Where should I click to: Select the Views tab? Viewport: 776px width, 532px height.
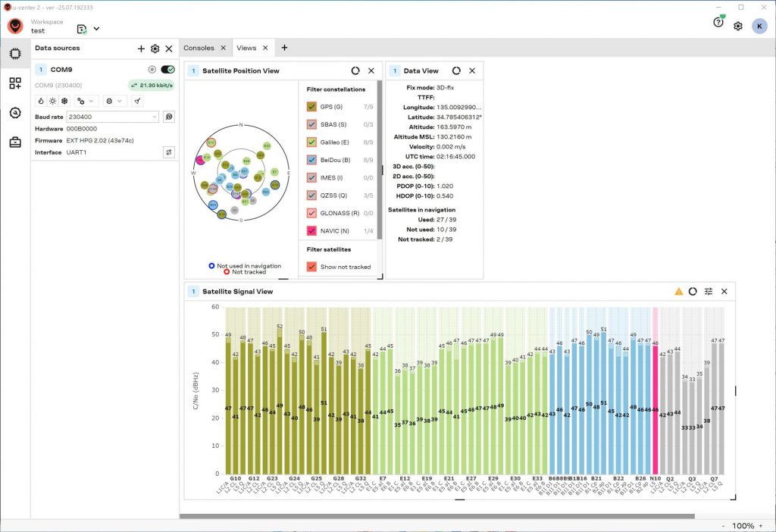[x=246, y=48]
